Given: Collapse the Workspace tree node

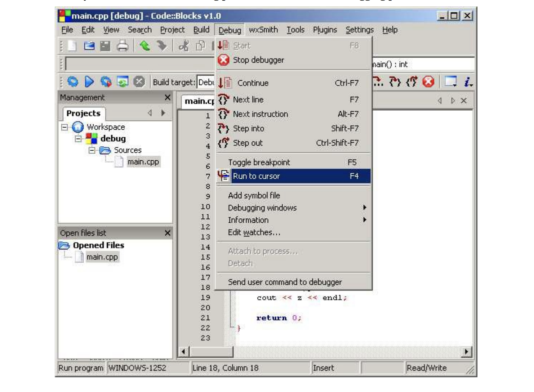Looking at the screenshot, I should [x=64, y=127].
